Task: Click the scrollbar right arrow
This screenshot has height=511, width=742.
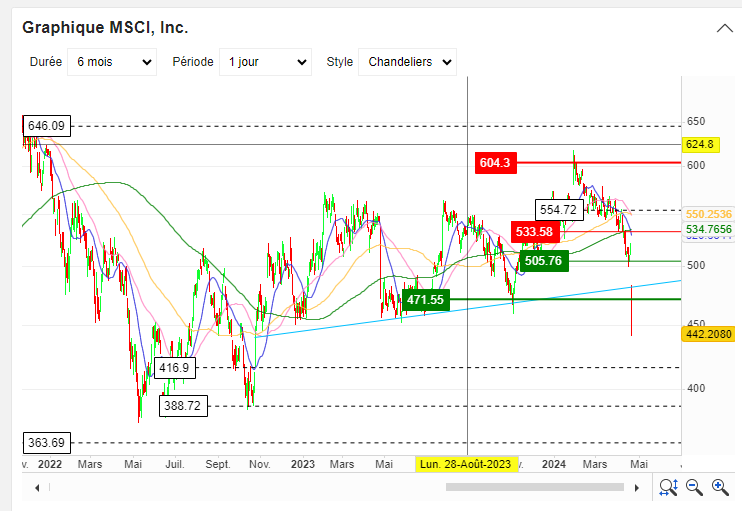Action: 634,488
